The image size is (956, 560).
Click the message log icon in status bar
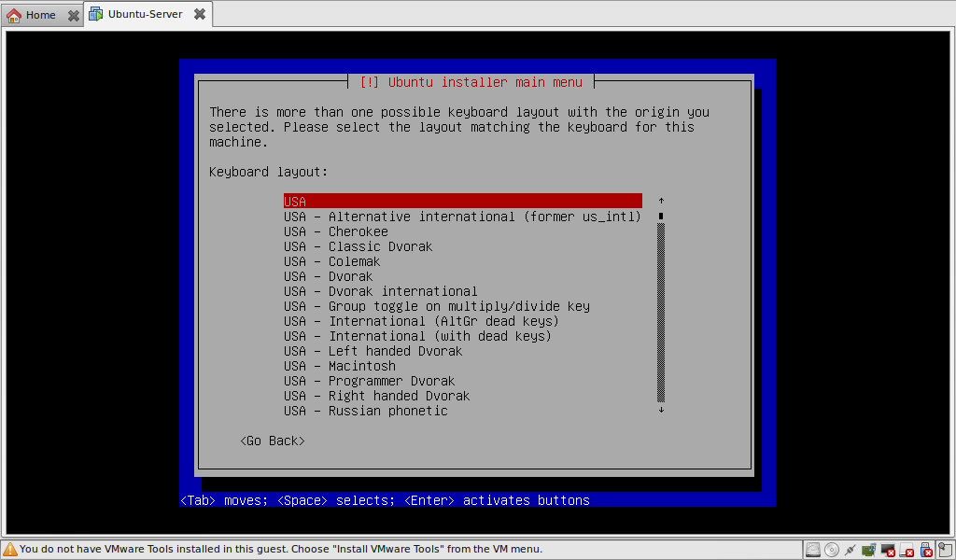pyautogui.click(x=945, y=550)
